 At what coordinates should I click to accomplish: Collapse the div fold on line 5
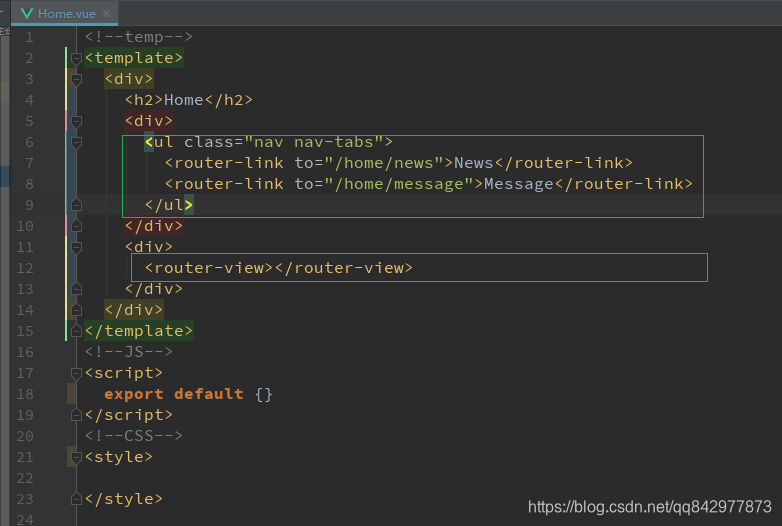click(x=76, y=122)
